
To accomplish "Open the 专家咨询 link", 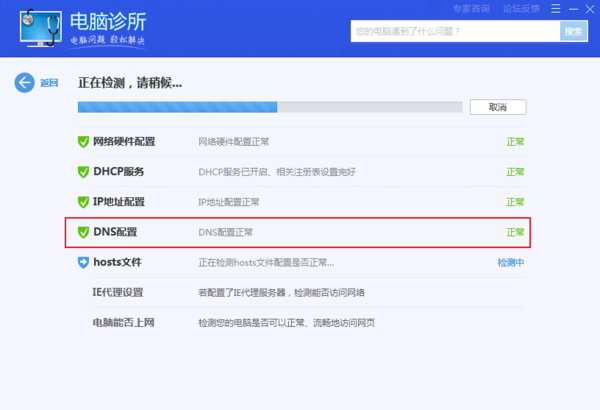I will (470, 8).
